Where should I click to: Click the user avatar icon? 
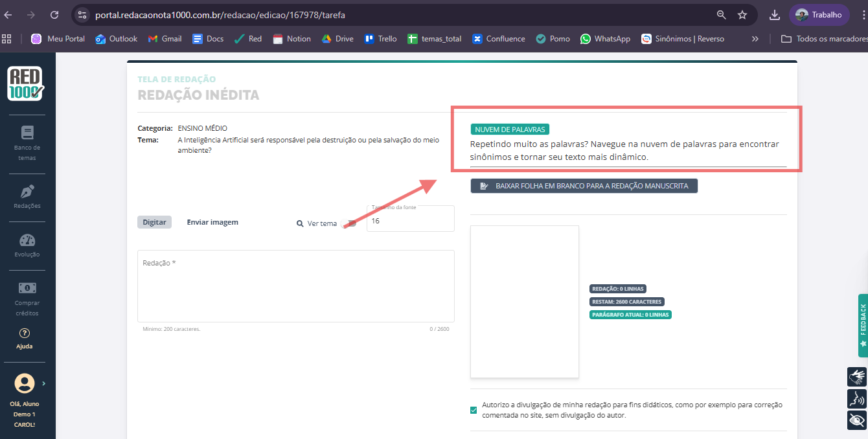25,383
